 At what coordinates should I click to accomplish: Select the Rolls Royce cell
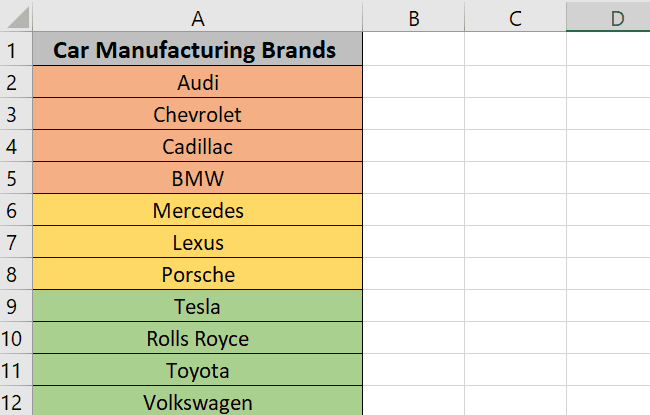[198, 338]
